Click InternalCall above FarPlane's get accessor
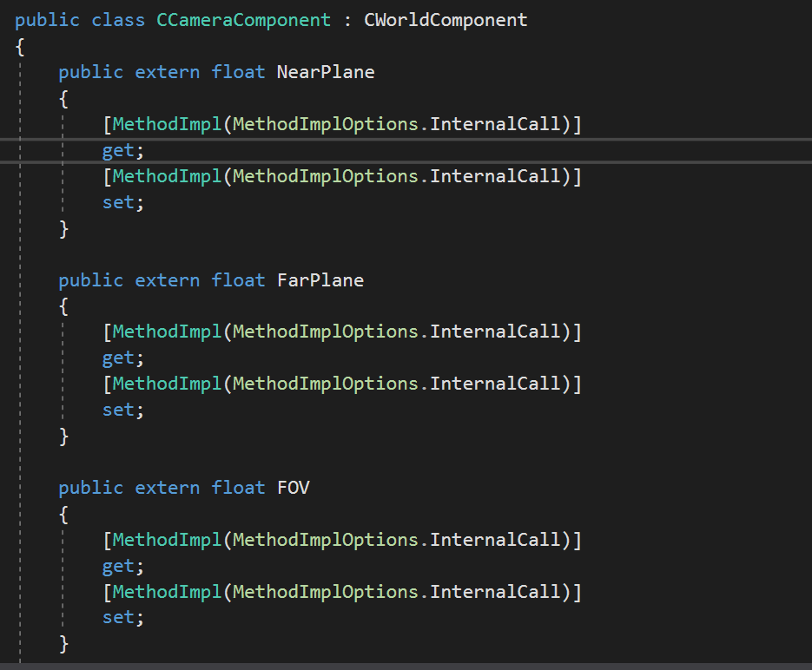Screen dimensions: 812x670 point(495,332)
